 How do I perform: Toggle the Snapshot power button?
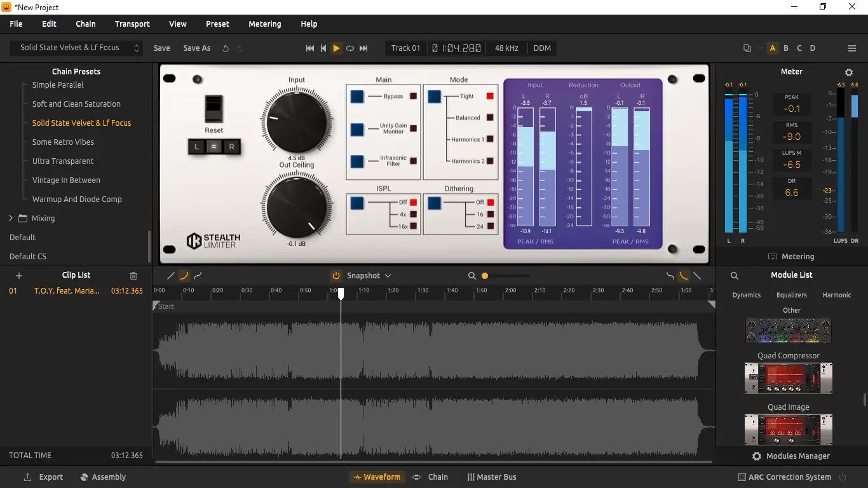336,276
